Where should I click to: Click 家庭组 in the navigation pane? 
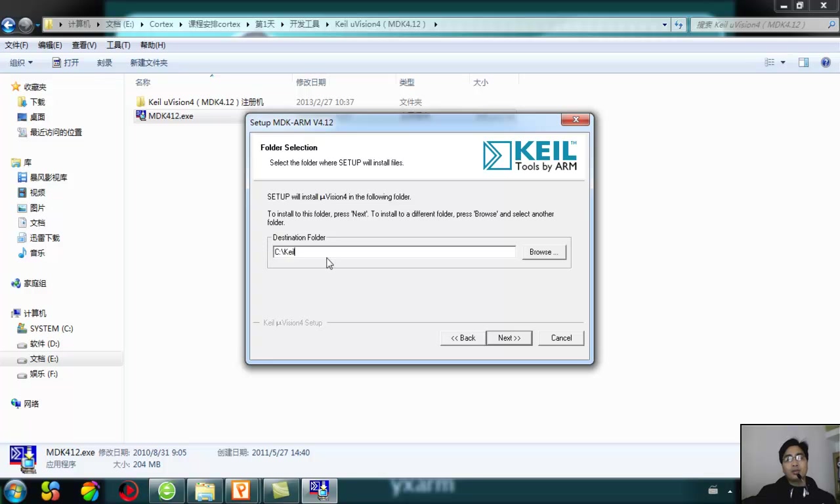pyautogui.click(x=35, y=283)
